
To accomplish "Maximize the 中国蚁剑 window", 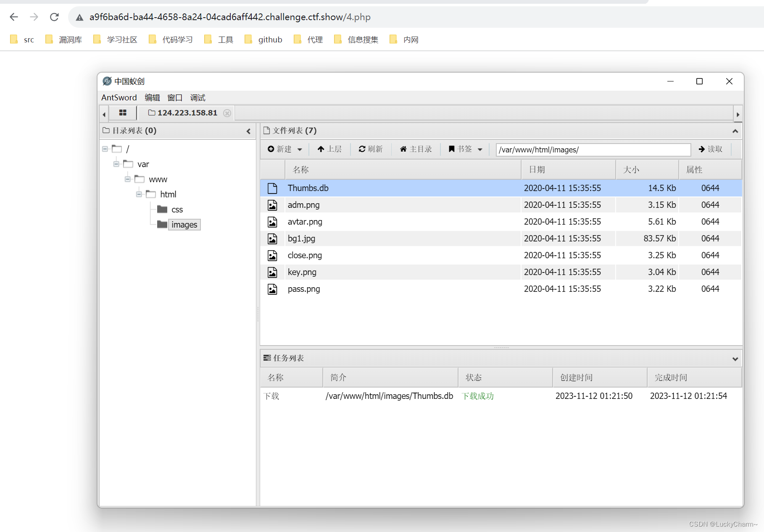I will coord(699,81).
